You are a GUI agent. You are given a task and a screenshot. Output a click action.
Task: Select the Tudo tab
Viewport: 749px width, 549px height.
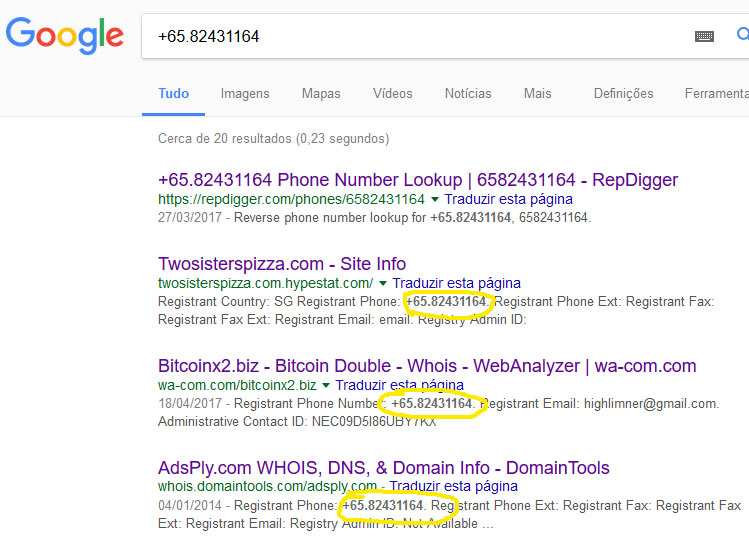(173, 93)
